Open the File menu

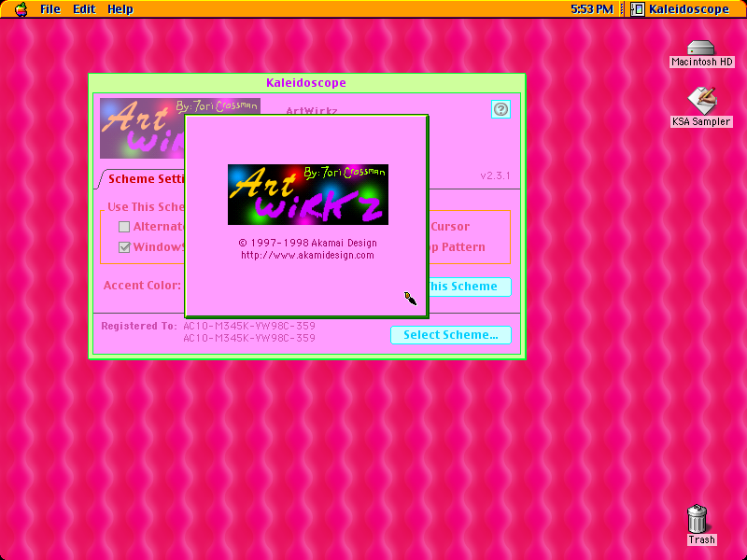(50, 9)
